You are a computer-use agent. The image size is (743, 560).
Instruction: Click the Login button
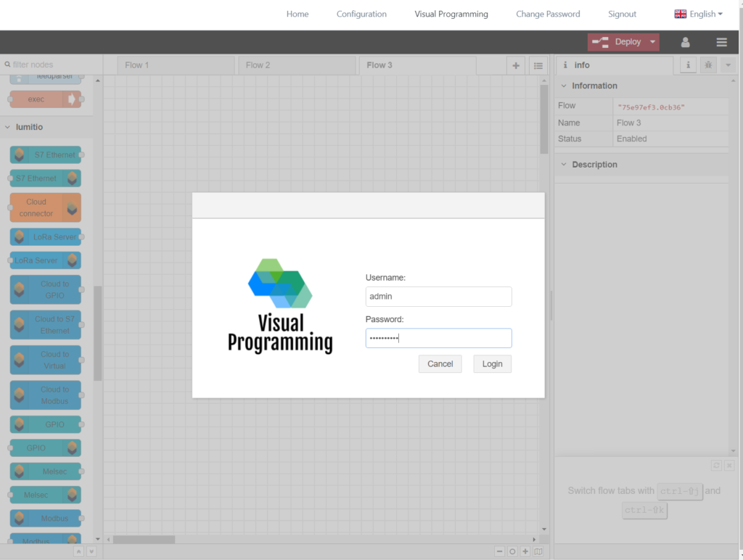493,364
